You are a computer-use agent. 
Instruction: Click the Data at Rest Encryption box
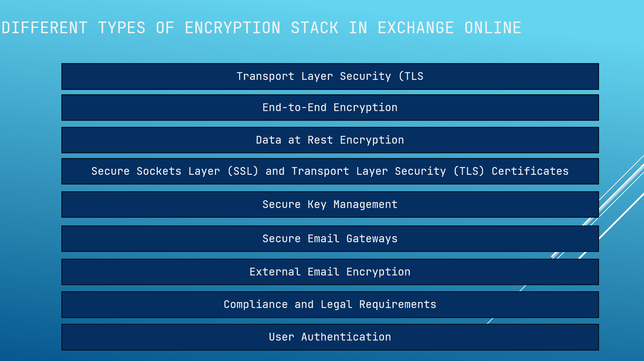click(x=330, y=140)
